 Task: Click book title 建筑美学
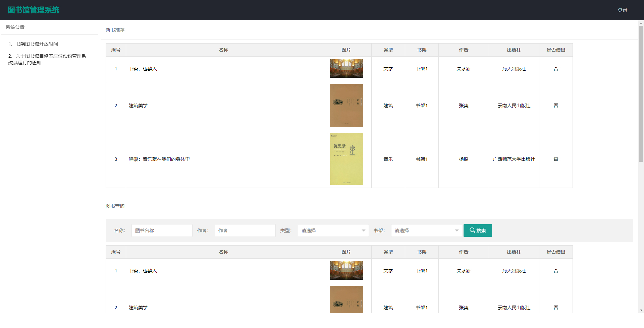click(138, 106)
